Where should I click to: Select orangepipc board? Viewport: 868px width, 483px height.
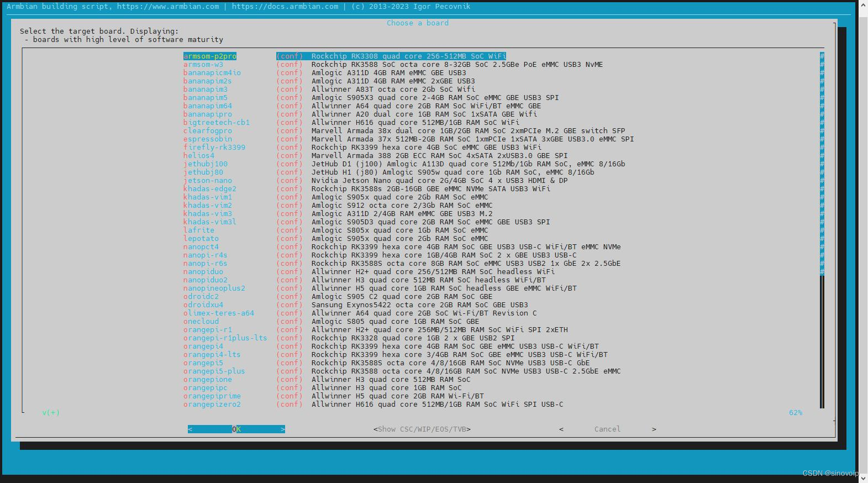point(323,387)
